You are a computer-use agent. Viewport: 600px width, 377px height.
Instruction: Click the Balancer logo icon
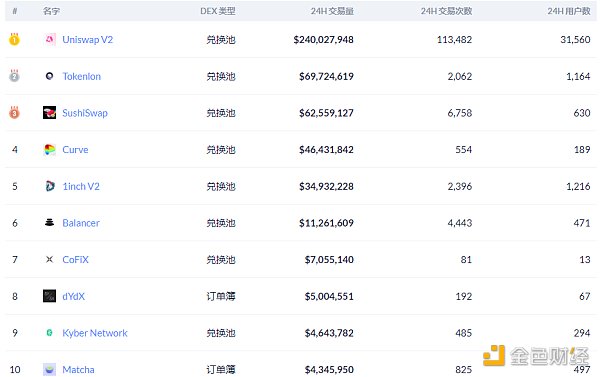click(x=49, y=222)
